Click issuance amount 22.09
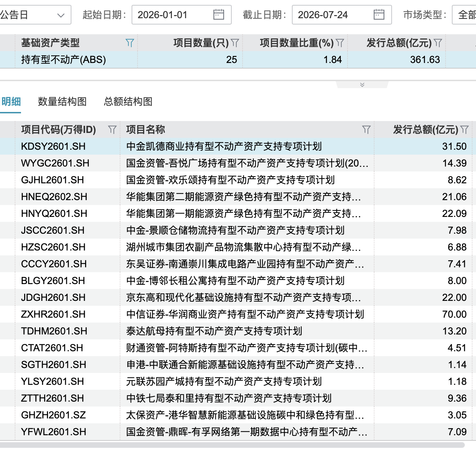Viewport: 476px width, 452px height. click(x=454, y=214)
